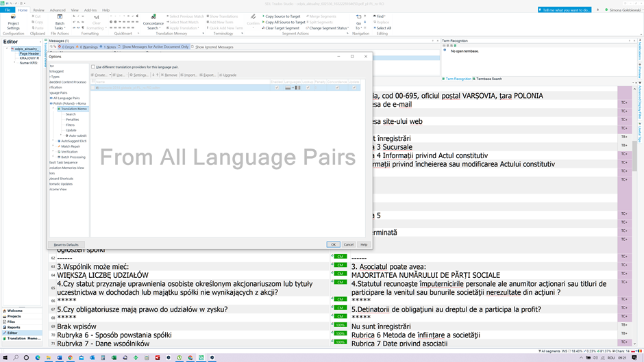Open the Add-Ins ribbon tab

pyautogui.click(x=90, y=10)
